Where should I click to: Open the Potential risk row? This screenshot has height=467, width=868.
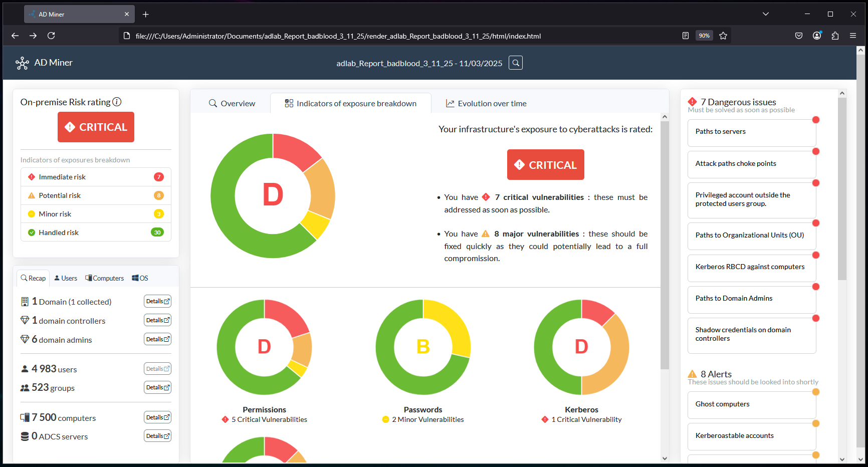click(x=96, y=195)
